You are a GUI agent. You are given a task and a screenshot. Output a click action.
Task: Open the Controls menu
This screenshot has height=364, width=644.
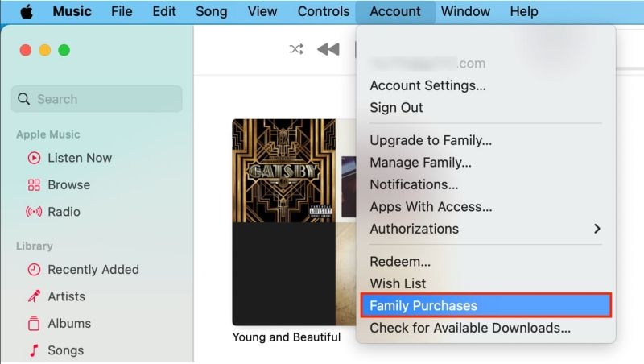click(x=324, y=11)
